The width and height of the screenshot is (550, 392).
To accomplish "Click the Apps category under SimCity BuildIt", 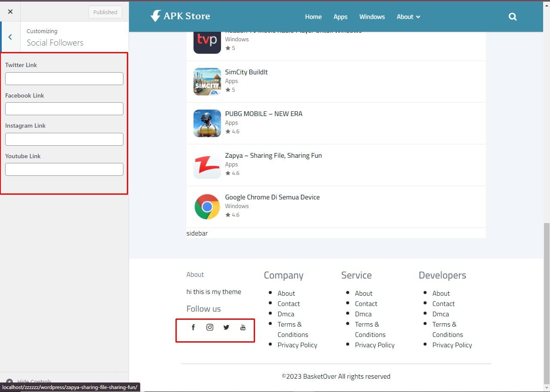I will click(x=231, y=81).
